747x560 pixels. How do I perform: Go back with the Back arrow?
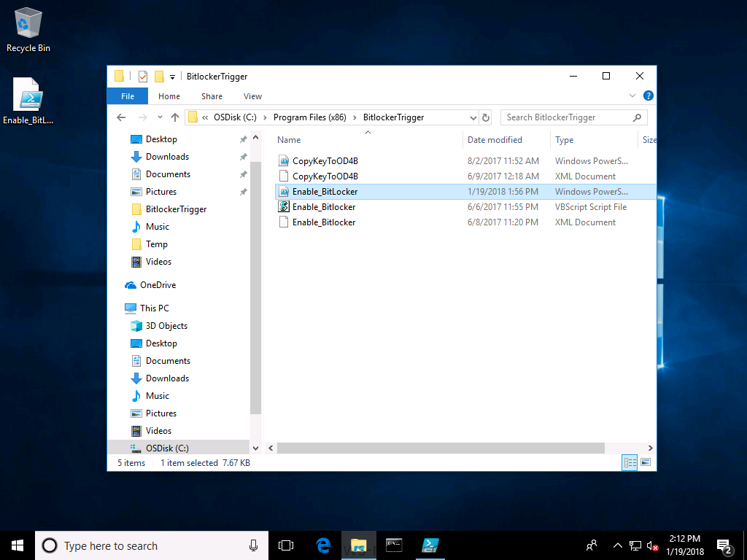click(x=121, y=117)
